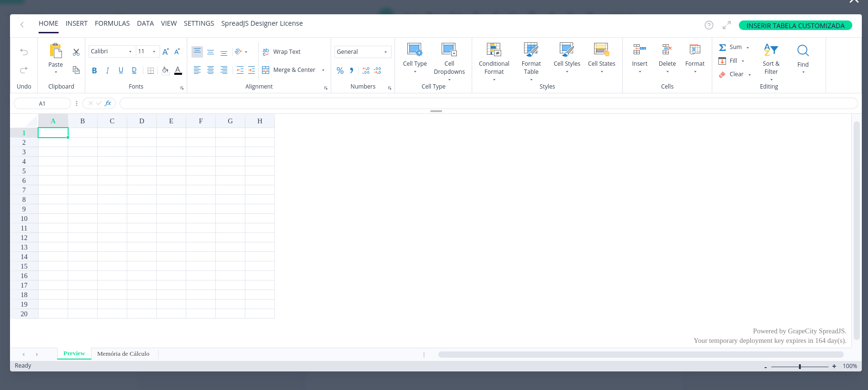Open the Memória de Cálculo sheet tab
The height and width of the screenshot is (390, 868).
pyautogui.click(x=123, y=354)
